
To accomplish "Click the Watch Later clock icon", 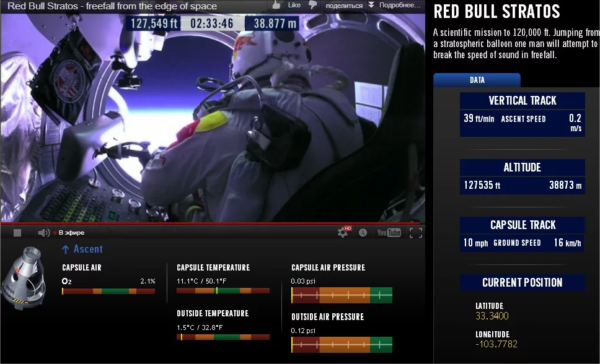I will (363, 233).
